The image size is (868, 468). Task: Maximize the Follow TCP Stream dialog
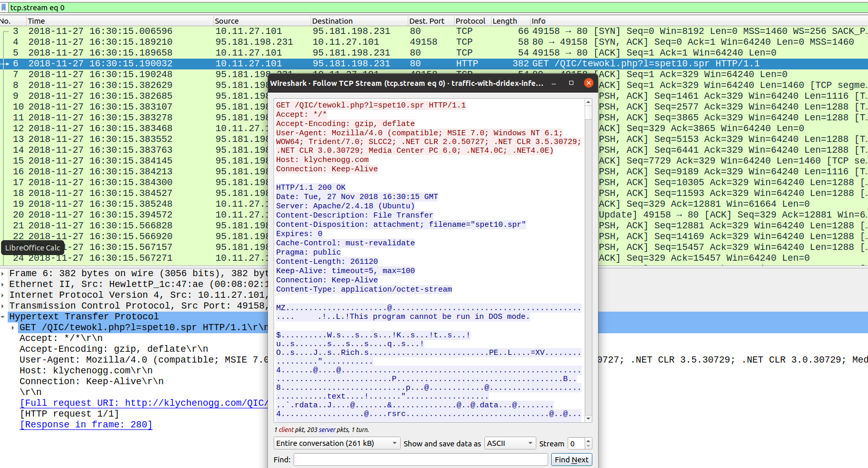(x=571, y=83)
